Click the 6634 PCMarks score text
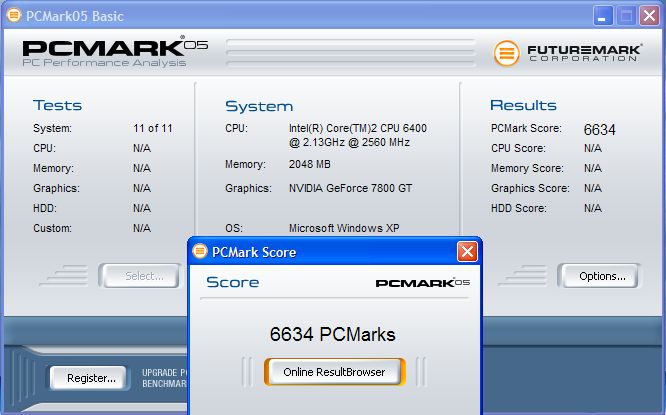Image resolution: width=666 pixels, height=415 pixels. click(333, 334)
